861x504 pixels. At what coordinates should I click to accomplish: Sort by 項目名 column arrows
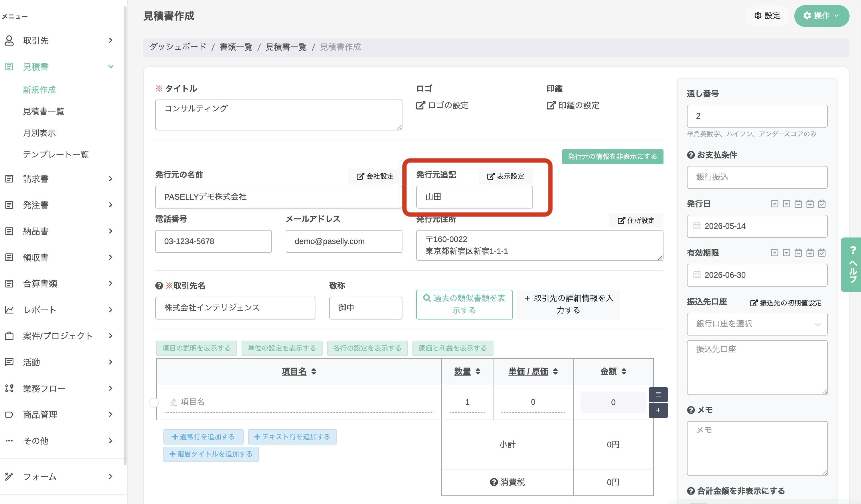tap(314, 371)
